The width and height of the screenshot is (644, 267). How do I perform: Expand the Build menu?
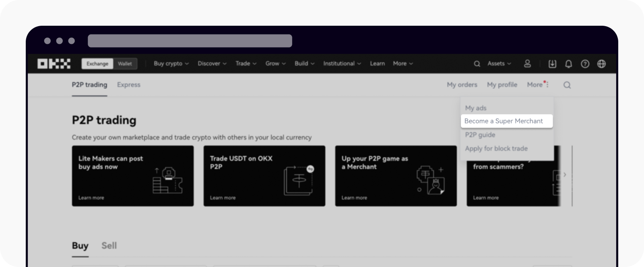[x=304, y=64]
